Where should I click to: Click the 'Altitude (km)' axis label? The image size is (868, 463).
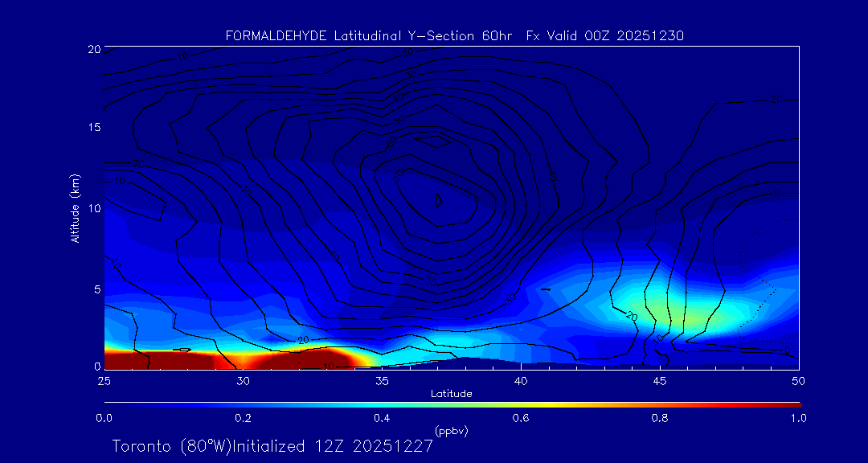75,208
